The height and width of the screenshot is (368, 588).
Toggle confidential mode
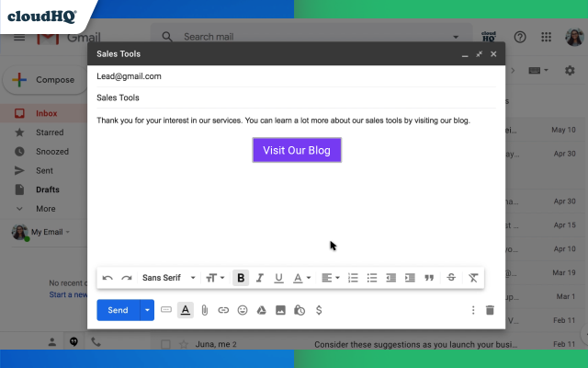coord(300,310)
